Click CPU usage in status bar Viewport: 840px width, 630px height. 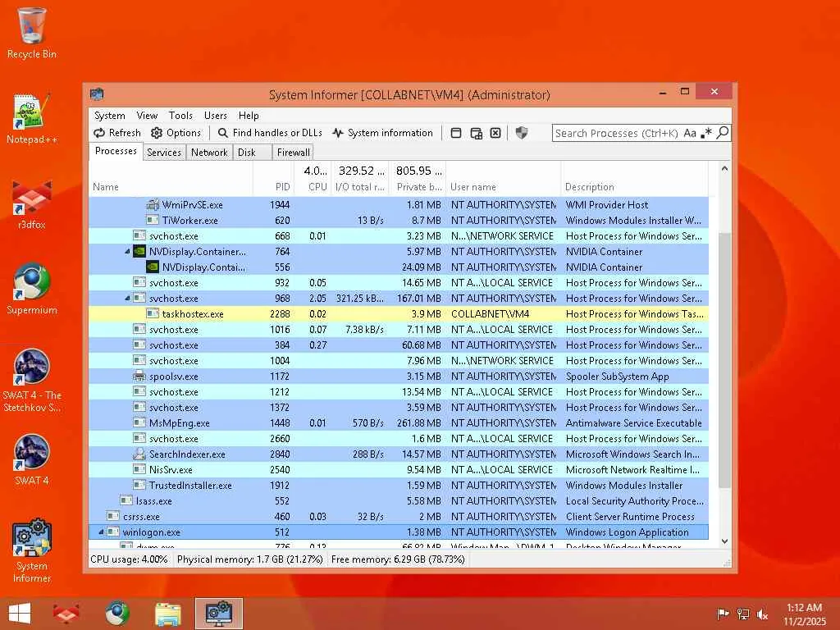(129, 559)
